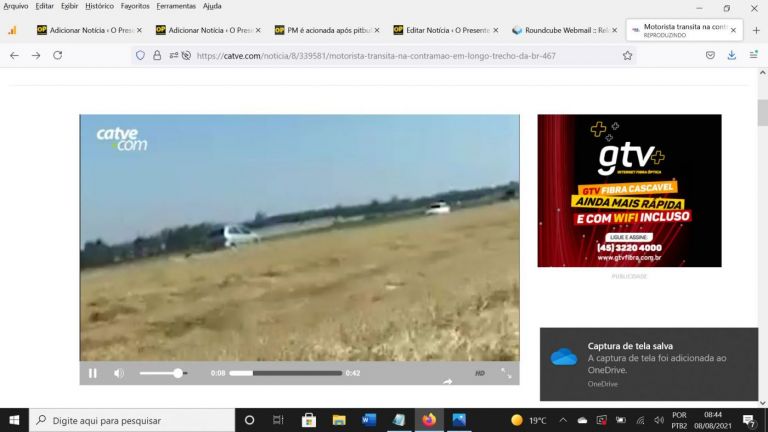
Task: Open Cortana from the taskbar
Action: [249, 420]
